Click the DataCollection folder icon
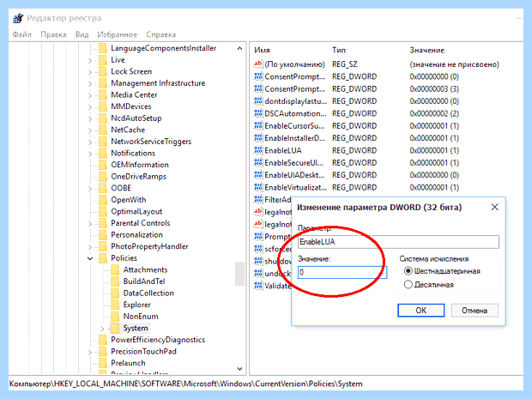The height and width of the screenshot is (399, 532). (x=115, y=293)
